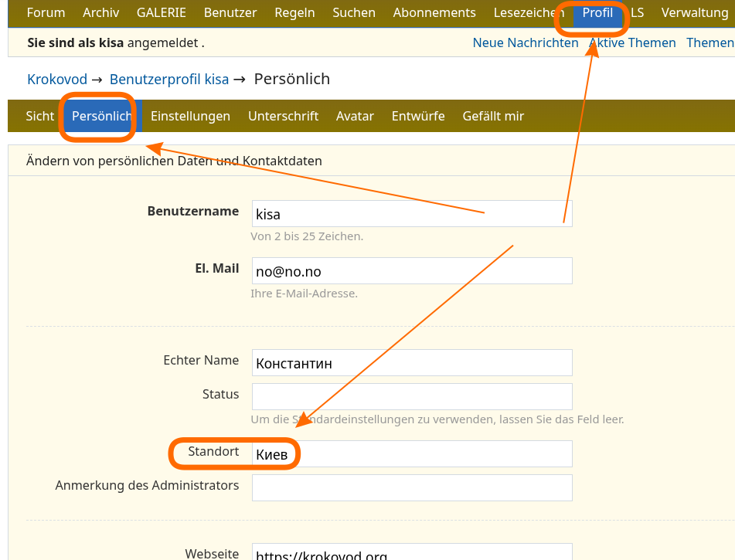Open the Forum menu item
Screen dimensions: 735x560
click(46, 13)
